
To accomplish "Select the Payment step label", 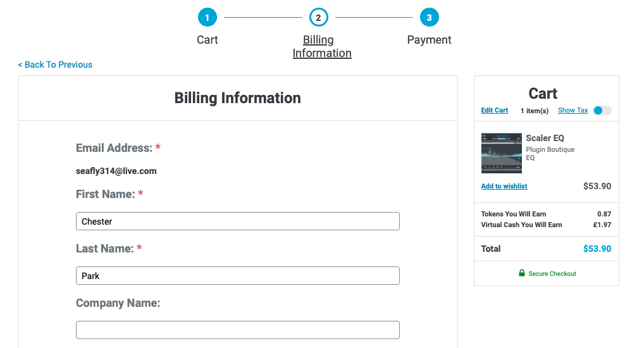I will [429, 40].
